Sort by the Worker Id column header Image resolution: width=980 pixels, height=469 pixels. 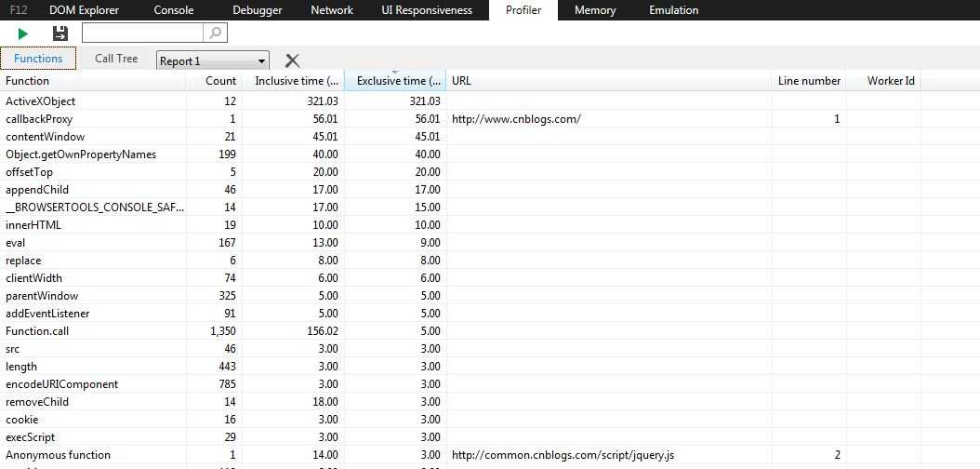pos(883,81)
